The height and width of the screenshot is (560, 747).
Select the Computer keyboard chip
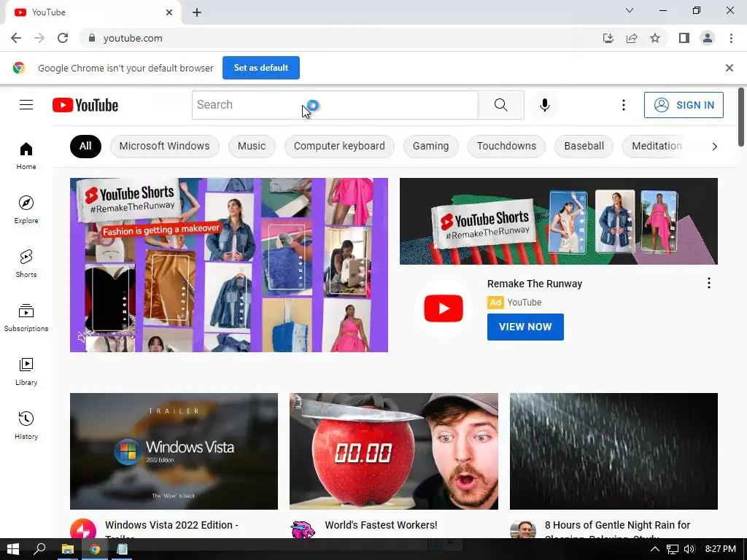339,146
